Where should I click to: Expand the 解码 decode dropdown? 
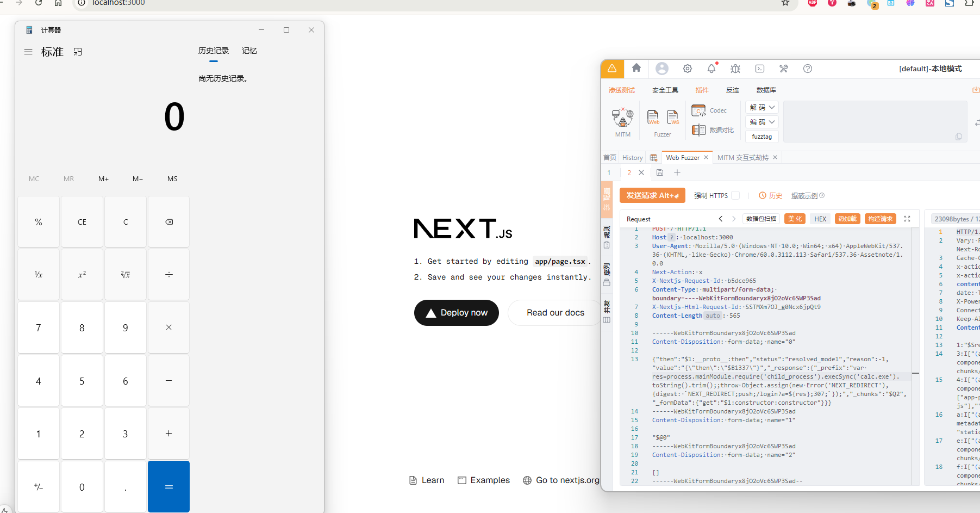[x=762, y=107]
